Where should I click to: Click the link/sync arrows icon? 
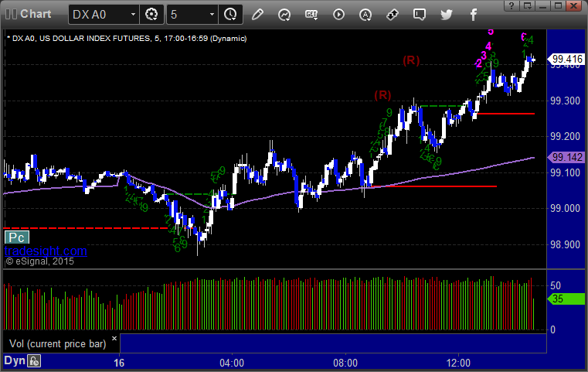pyautogui.click(x=393, y=15)
